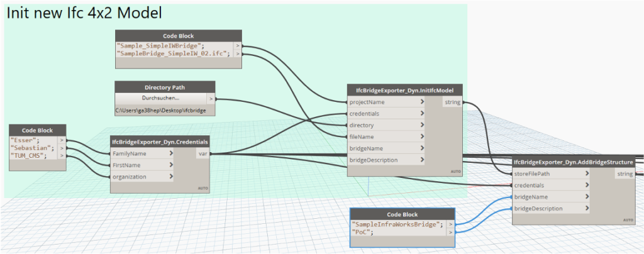Select Code Block header above "Sample_SimpleIWBridge"
Image resolution: width=644 pixels, height=254 pixels.
tap(178, 36)
